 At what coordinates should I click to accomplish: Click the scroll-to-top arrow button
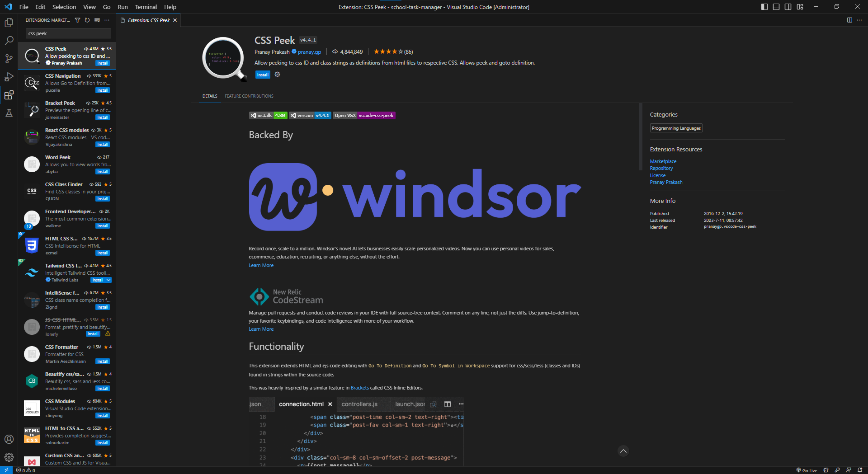click(x=623, y=451)
